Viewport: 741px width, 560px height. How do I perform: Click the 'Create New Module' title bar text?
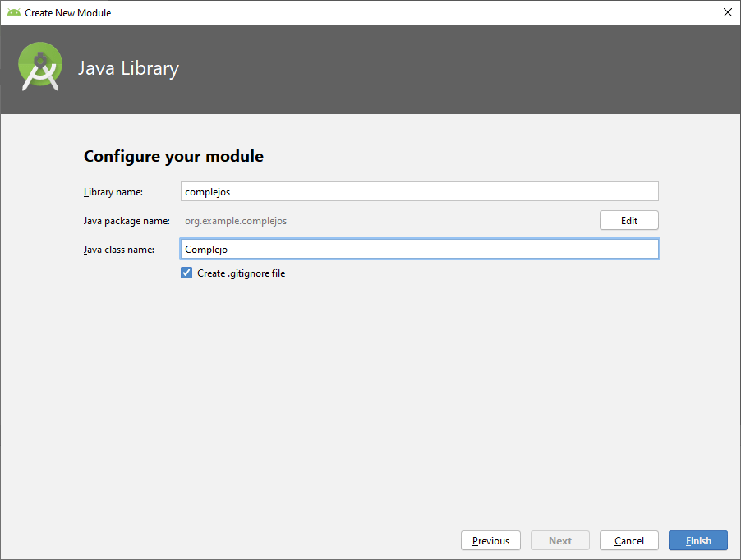pos(67,12)
